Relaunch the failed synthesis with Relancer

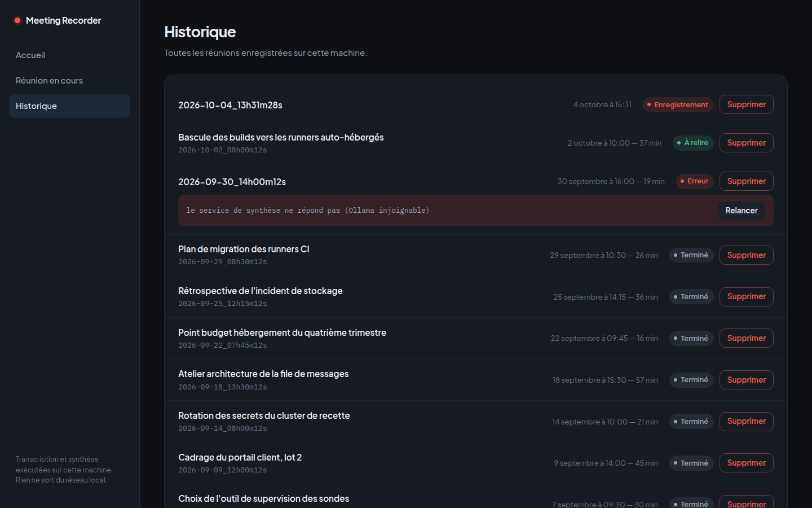tap(741, 211)
